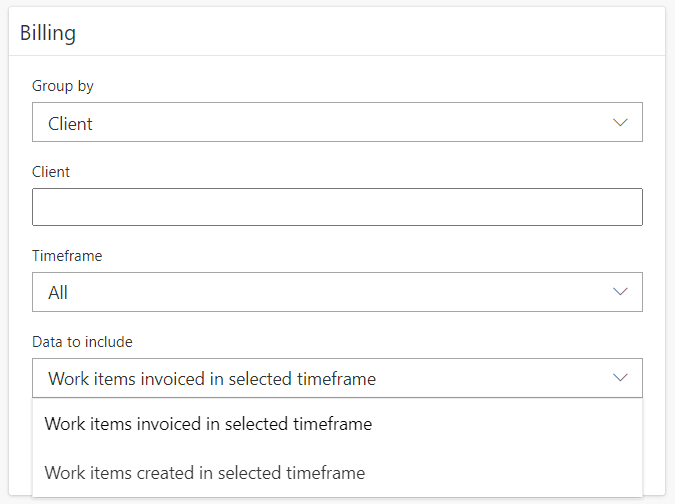Click the 'Group by' field label
This screenshot has height=504, width=675.
tap(63, 86)
